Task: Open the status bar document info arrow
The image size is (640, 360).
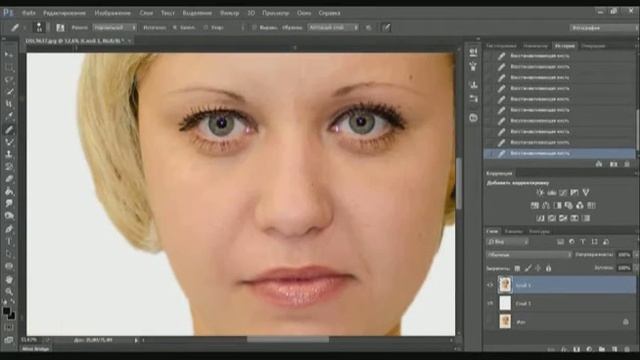Action: [136, 340]
